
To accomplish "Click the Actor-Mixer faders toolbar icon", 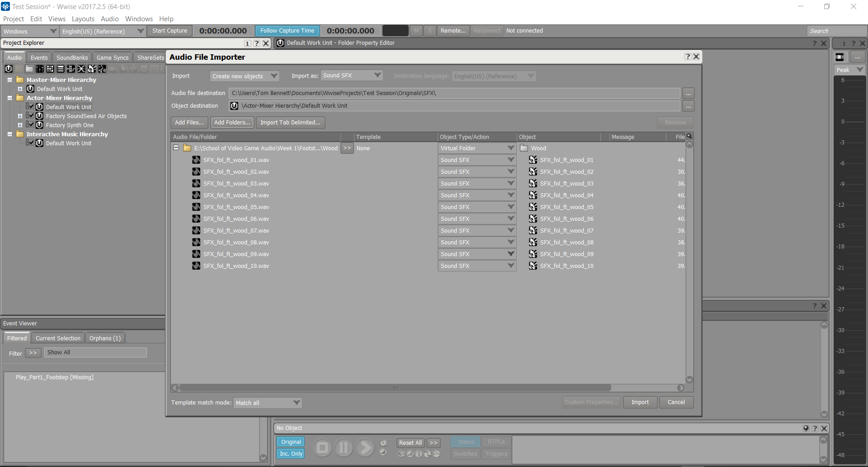I will [x=40, y=69].
